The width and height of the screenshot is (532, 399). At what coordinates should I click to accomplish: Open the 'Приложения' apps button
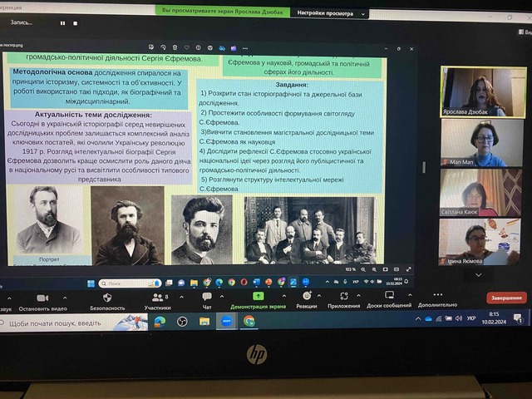pos(343,300)
